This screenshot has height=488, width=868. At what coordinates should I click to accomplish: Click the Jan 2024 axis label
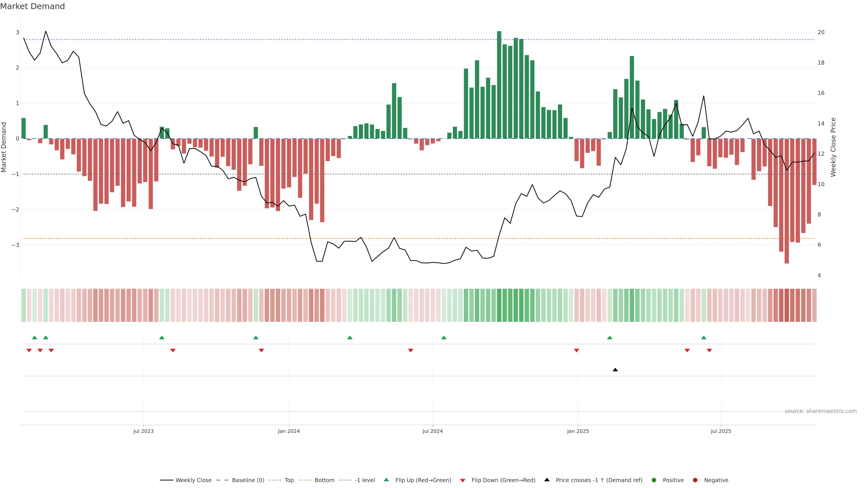(289, 431)
